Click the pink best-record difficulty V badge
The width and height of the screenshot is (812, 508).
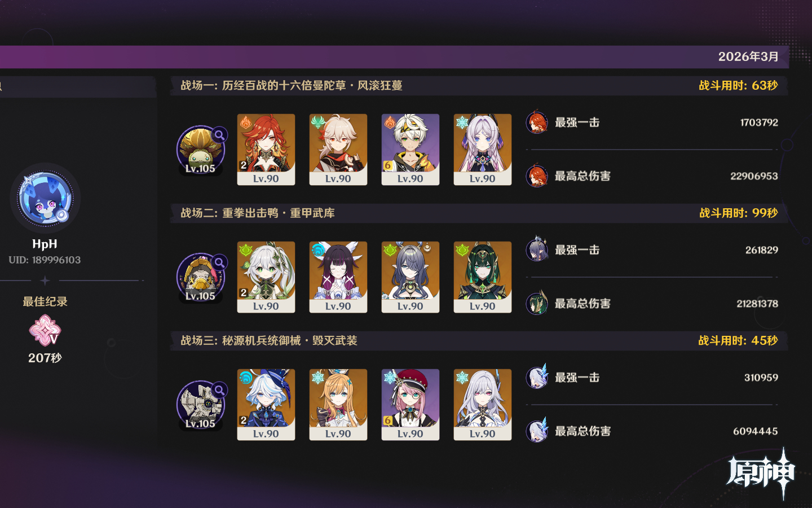45,331
